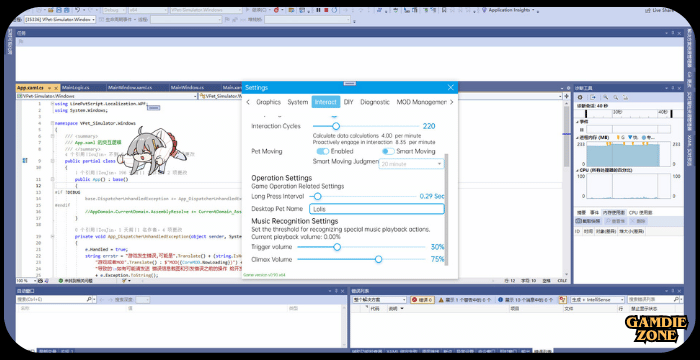The height and width of the screenshot is (360, 700).
Task: Pause debugging in Visual Studio toolbar
Action: [318, 10]
